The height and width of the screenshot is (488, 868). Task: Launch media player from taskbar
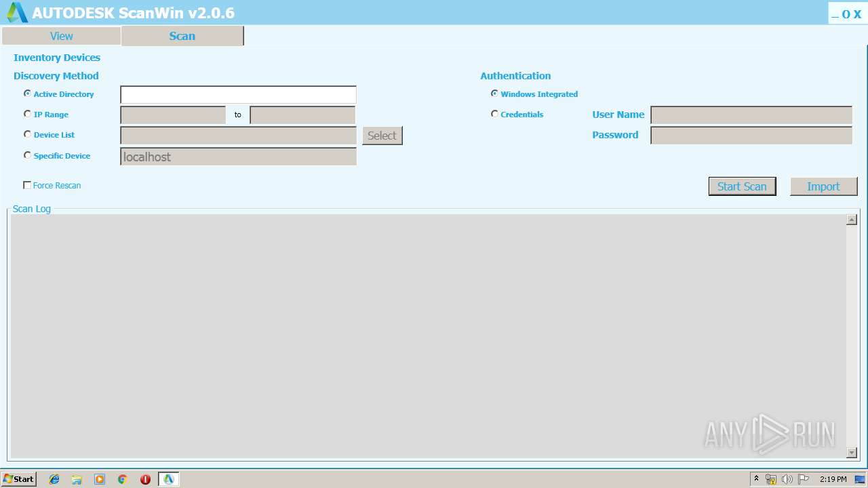click(x=100, y=479)
